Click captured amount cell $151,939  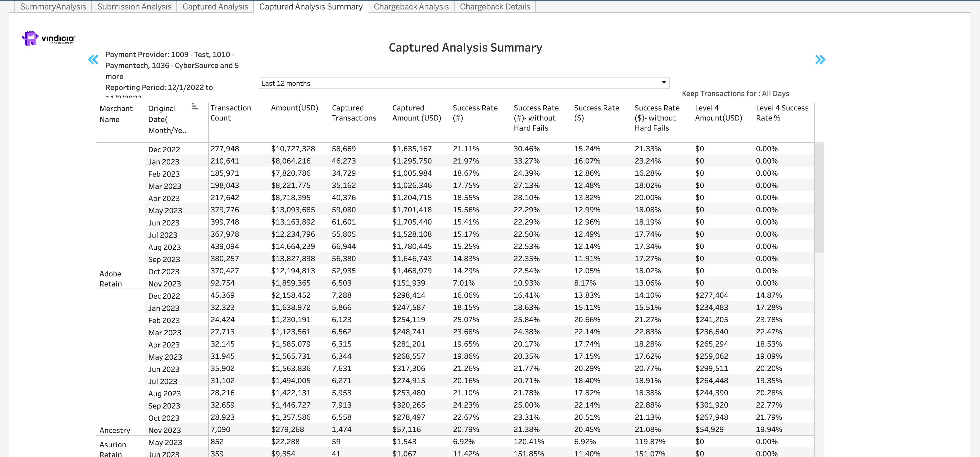point(409,283)
